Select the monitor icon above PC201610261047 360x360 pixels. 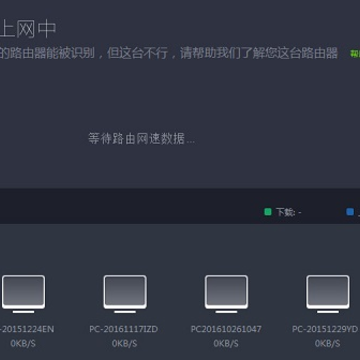pyautogui.click(x=226, y=294)
